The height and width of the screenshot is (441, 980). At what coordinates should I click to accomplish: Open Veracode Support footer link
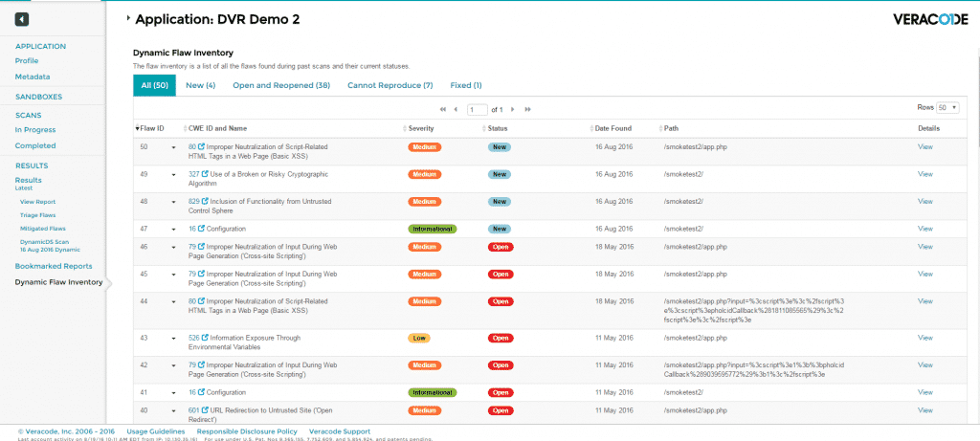click(340, 431)
